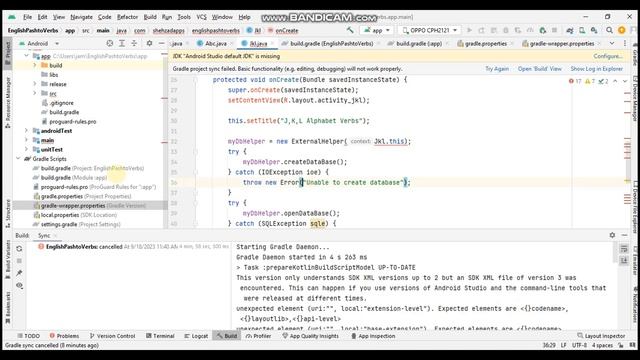This screenshot has width=640, height=360.
Task: Click Show Log in Explorer link
Action: (596, 69)
